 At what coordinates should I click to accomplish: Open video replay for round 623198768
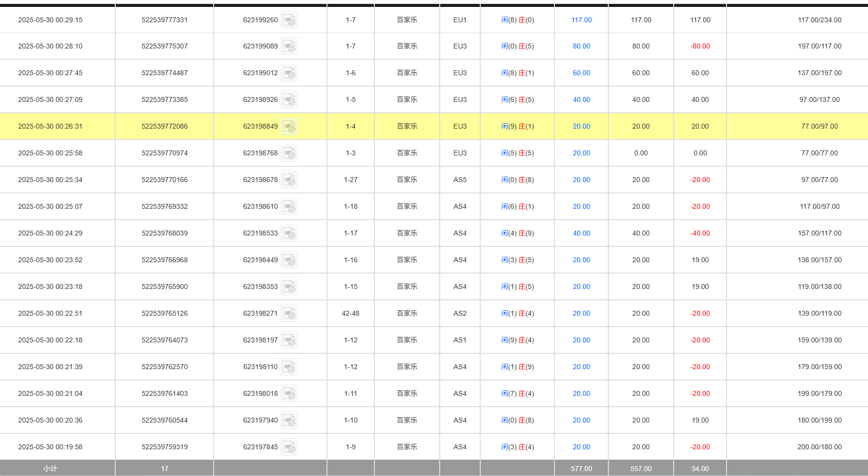pyautogui.click(x=289, y=153)
